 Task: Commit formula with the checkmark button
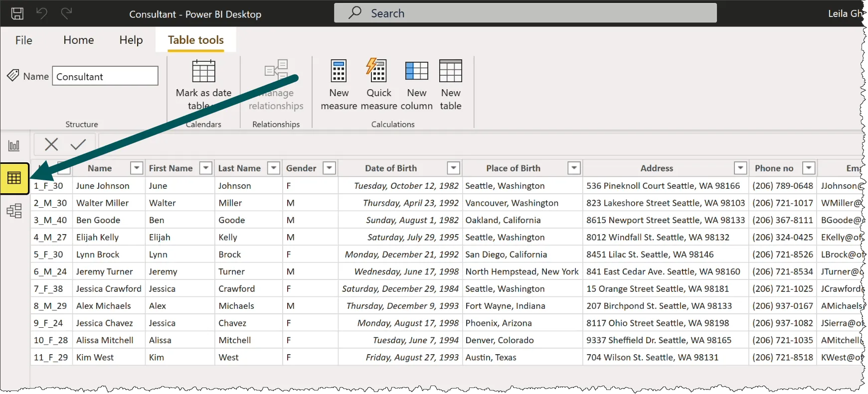point(78,144)
